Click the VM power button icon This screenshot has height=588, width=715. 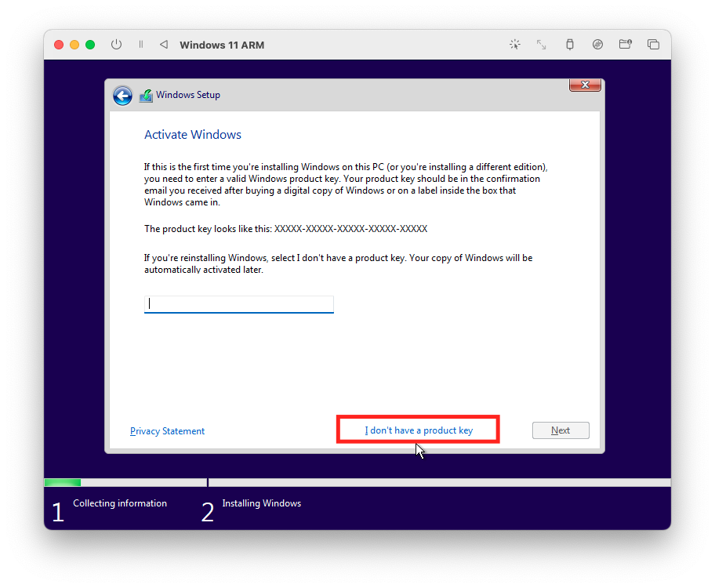[116, 44]
